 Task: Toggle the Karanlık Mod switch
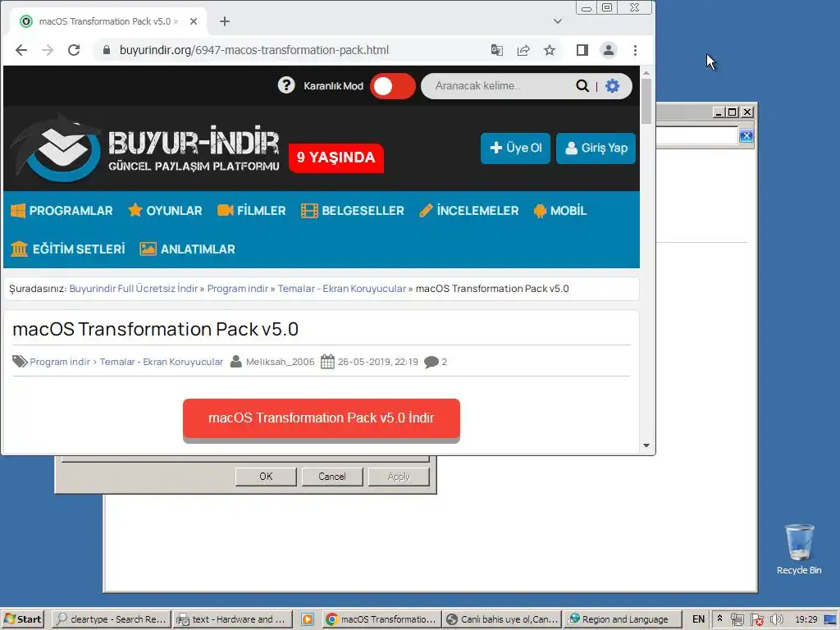click(x=393, y=86)
